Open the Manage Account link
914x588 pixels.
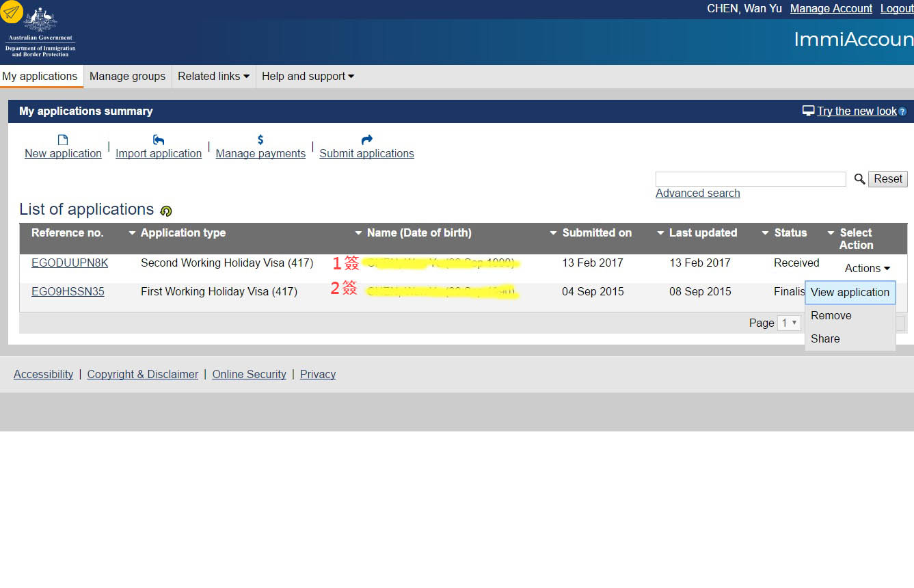(831, 8)
